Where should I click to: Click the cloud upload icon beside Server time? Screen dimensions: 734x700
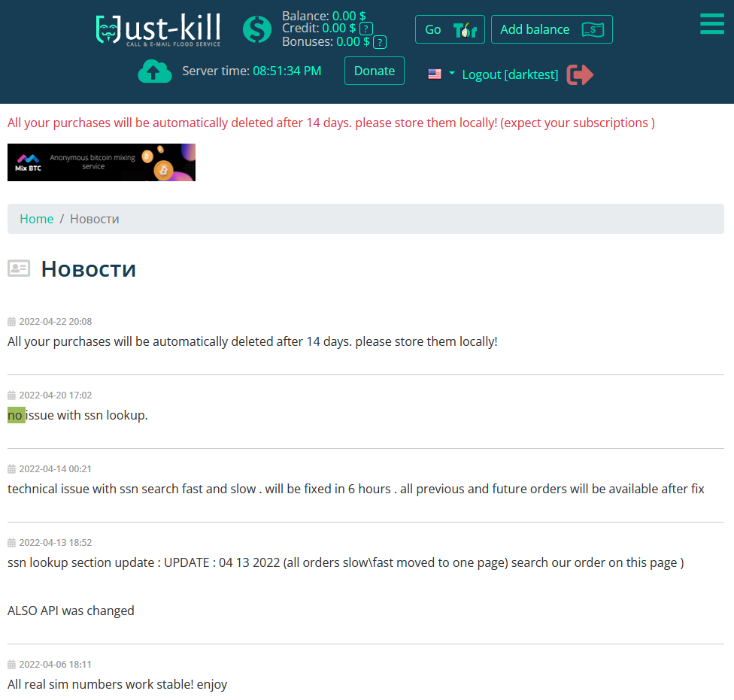coord(155,71)
